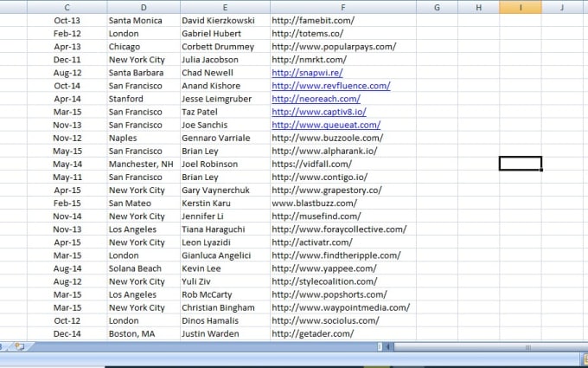Click the http://www.popularpays.com/ cell
Screen dimensions: 588x368
tap(343, 47)
